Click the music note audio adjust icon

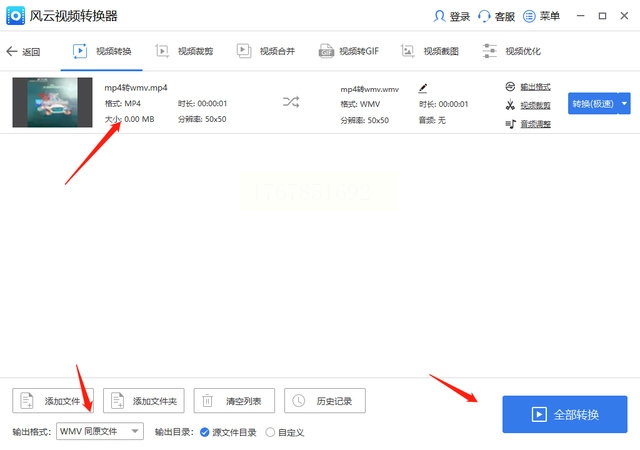(x=511, y=124)
